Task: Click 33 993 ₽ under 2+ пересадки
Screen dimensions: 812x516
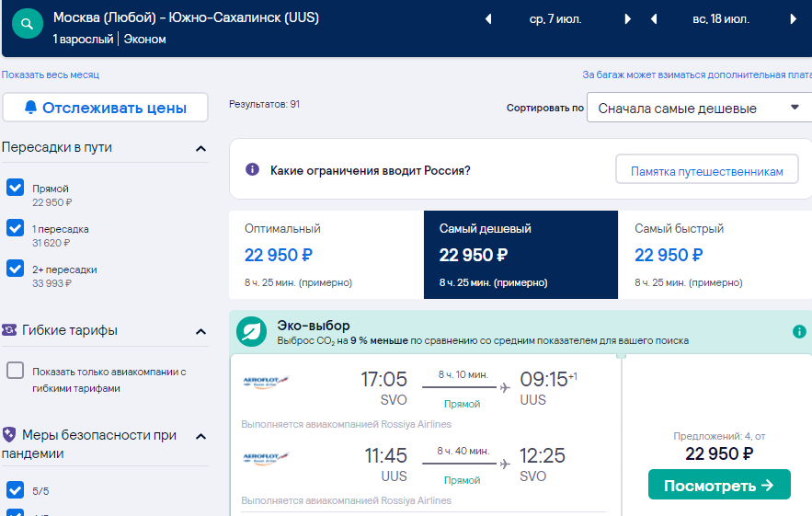Action: 51,283
